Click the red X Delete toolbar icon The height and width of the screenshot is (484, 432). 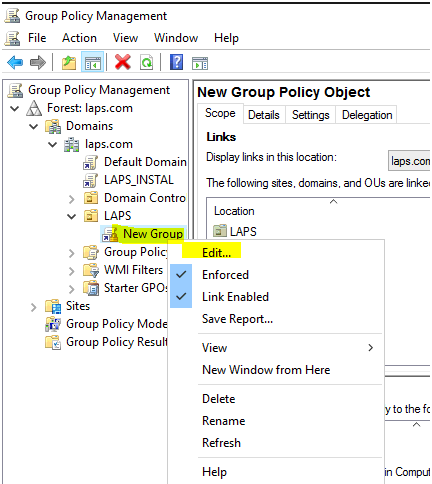click(x=123, y=62)
